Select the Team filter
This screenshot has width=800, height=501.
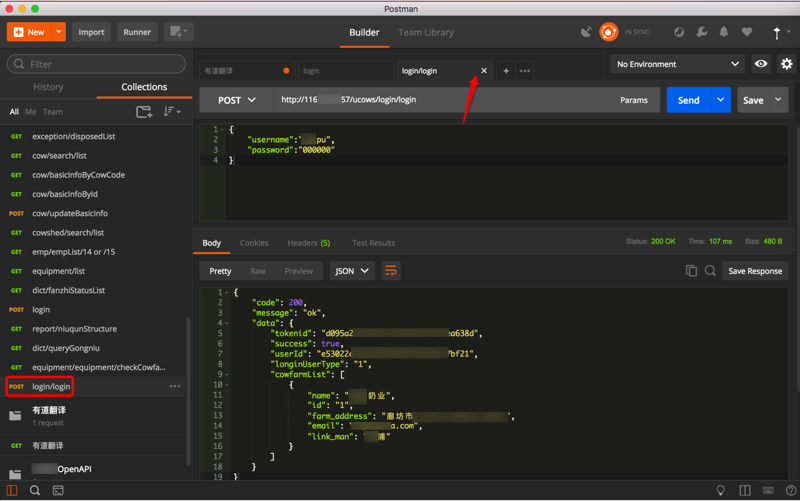pyautogui.click(x=53, y=112)
